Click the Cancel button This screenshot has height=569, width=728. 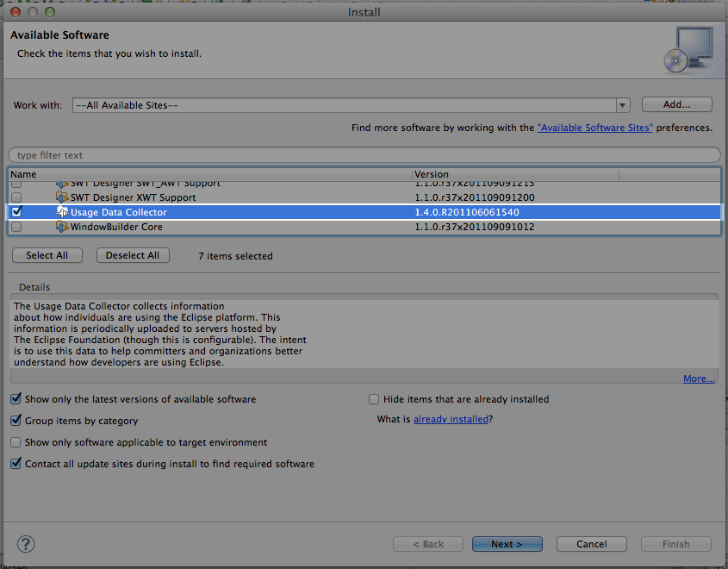click(x=592, y=544)
